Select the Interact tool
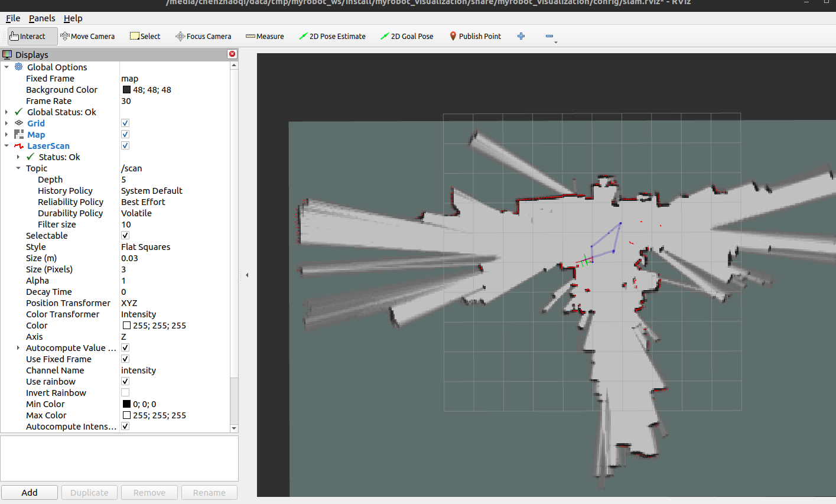Screen dimensions: 836x504 pos(32,36)
